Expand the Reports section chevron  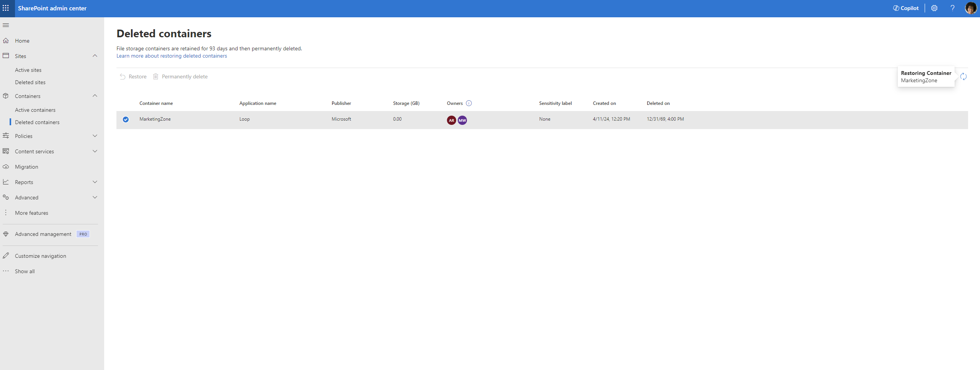point(95,182)
